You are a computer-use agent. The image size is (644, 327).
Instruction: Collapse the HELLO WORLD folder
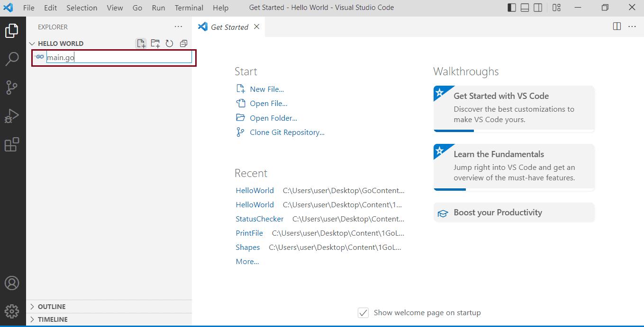pyautogui.click(x=60, y=44)
